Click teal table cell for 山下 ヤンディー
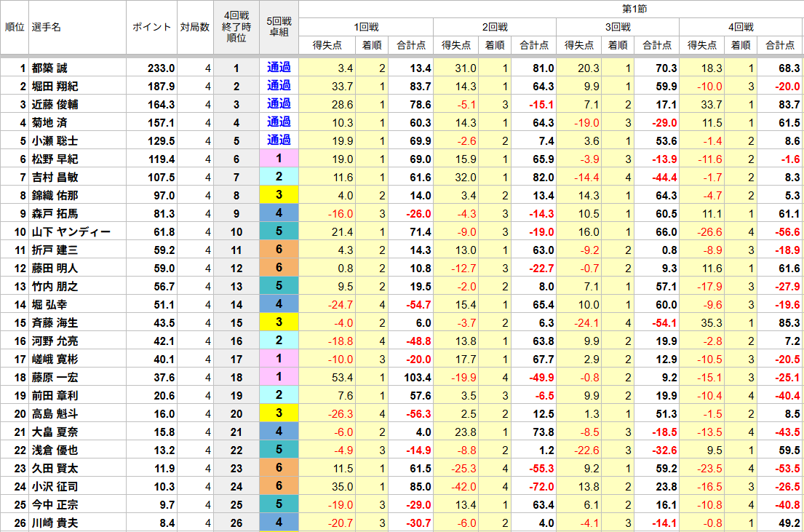Image resolution: width=804 pixels, height=532 pixels. pyautogui.click(x=279, y=231)
